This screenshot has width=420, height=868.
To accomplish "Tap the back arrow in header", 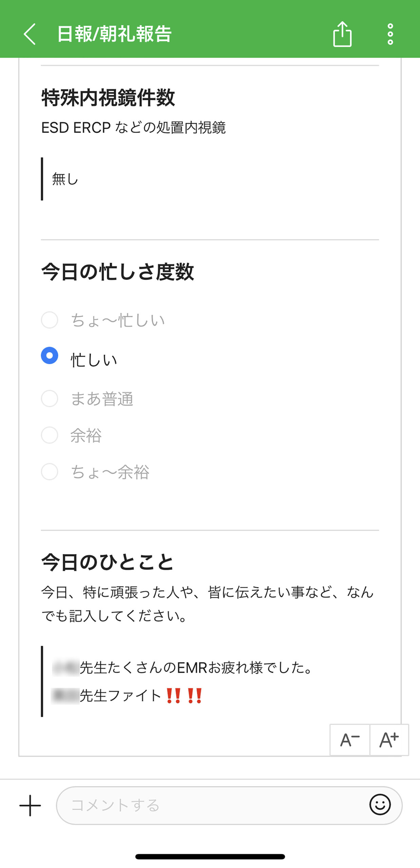I will 30,34.
